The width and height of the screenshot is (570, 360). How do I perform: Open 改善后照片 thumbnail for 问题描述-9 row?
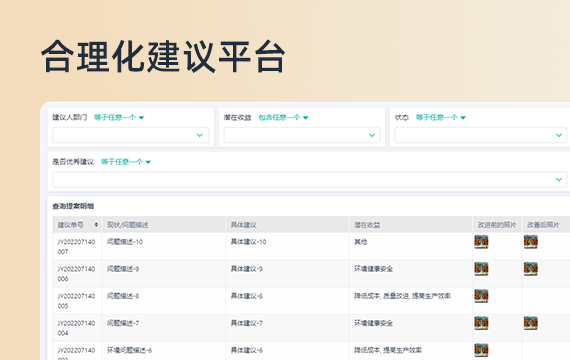530,269
